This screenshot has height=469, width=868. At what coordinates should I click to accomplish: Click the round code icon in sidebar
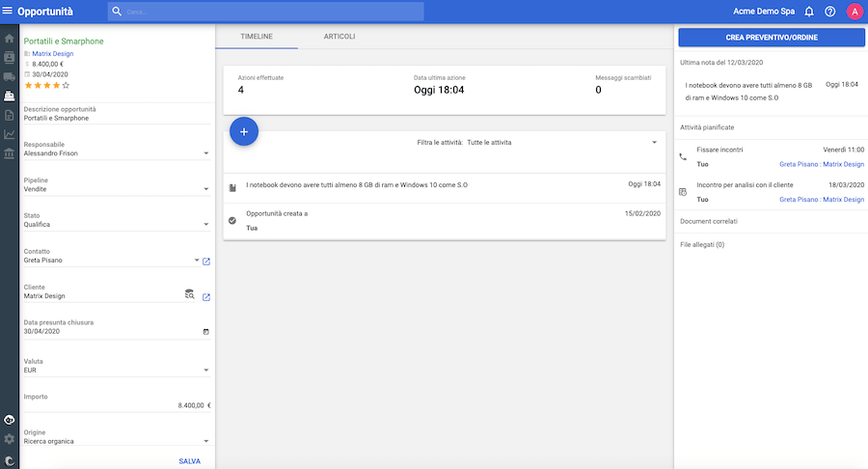coord(9,420)
